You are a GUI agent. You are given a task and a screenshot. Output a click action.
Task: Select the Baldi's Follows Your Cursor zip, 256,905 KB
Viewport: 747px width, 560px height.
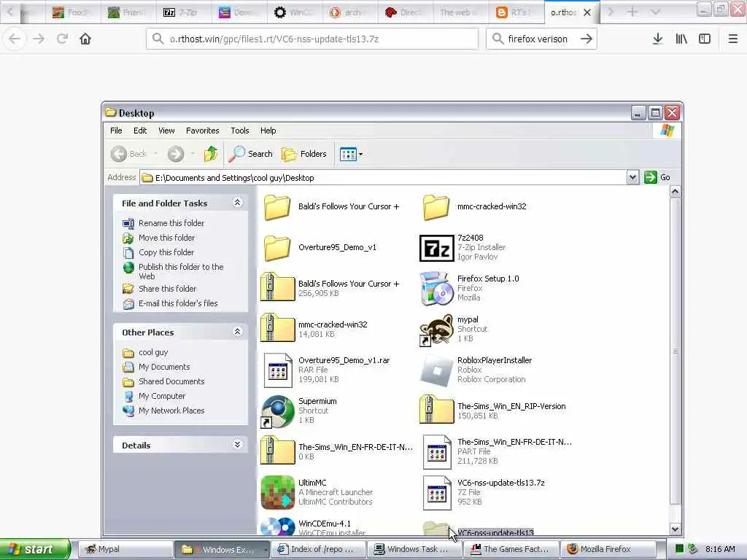click(x=278, y=287)
